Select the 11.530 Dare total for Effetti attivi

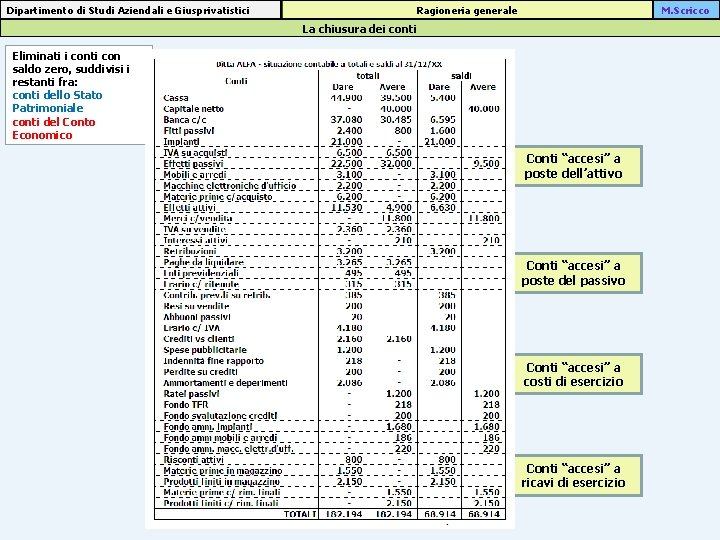tap(346, 208)
